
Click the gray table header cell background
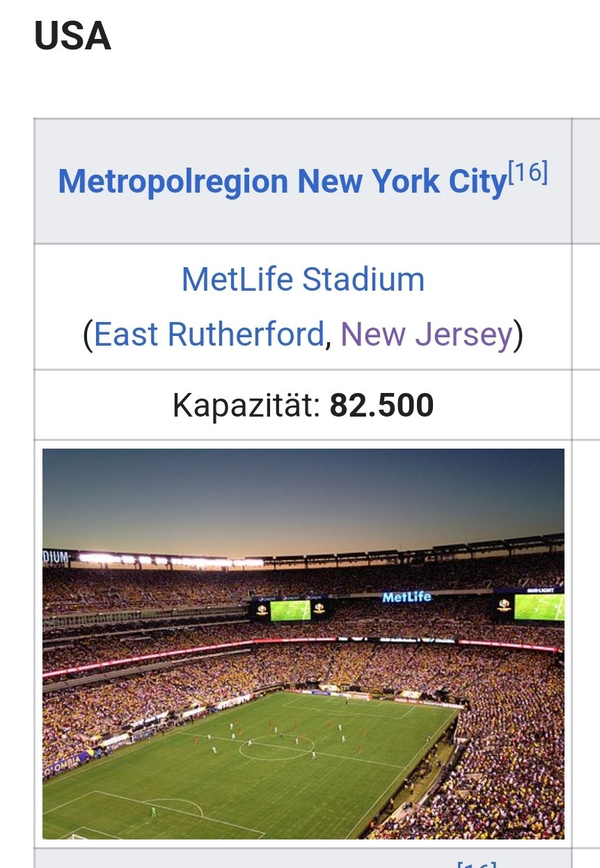[303, 181]
